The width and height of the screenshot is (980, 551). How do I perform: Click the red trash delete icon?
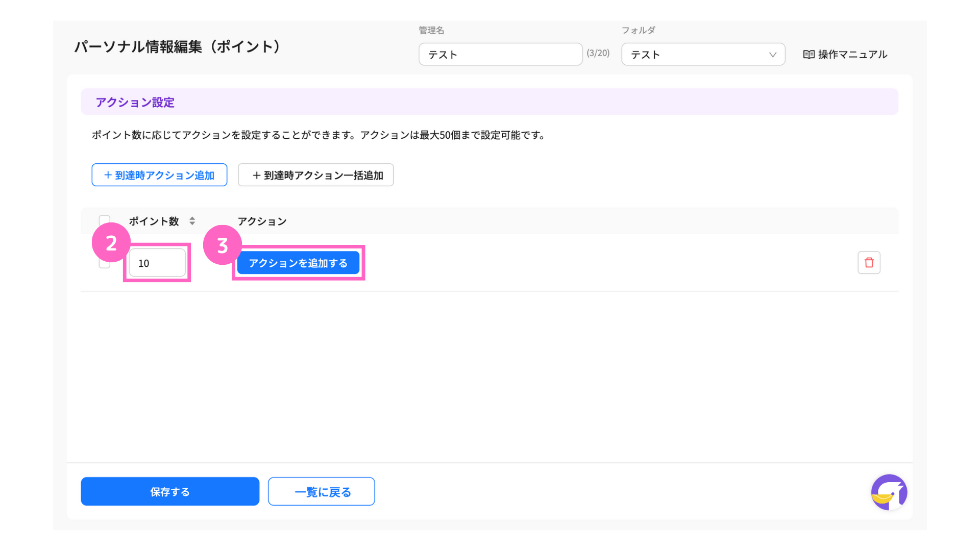pos(869,263)
